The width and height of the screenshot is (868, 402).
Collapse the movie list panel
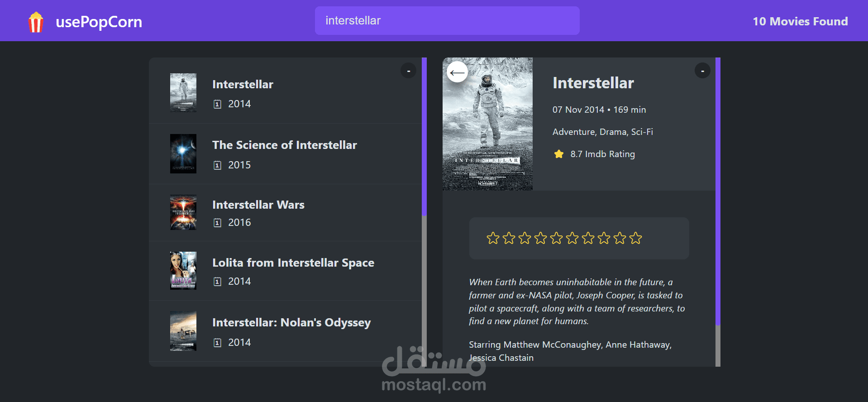coord(408,71)
